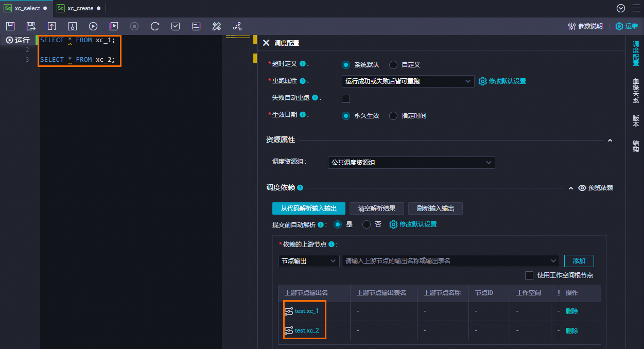
Task: Click the gear icon beside 重跑属性's 修改默认设置
Action: coord(482,81)
